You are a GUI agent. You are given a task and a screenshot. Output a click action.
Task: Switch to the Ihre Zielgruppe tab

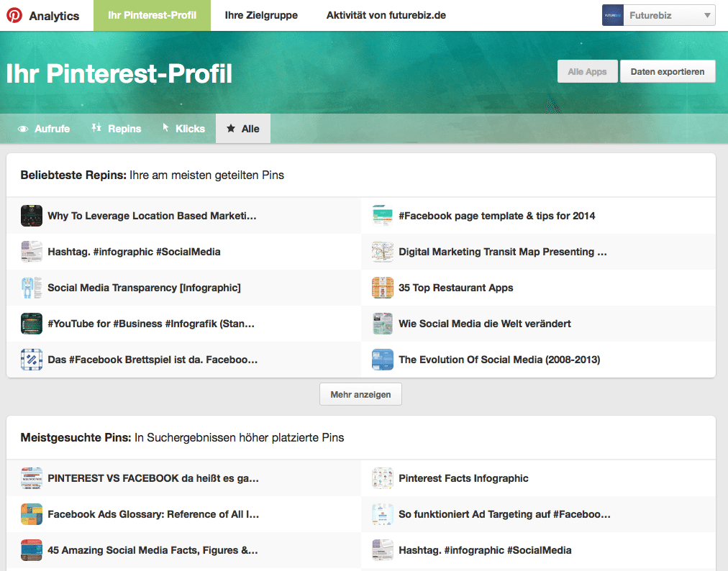[261, 15]
